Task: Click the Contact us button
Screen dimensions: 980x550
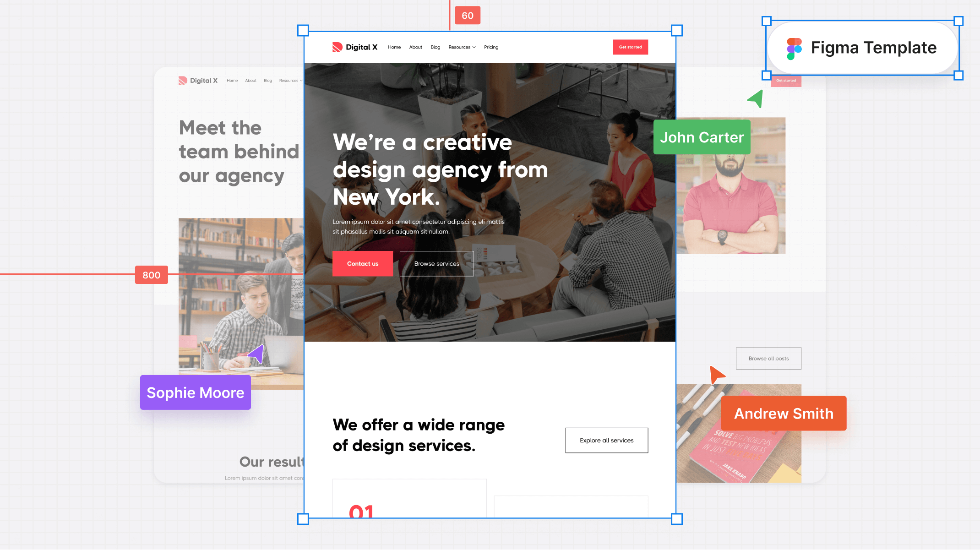Action: pyautogui.click(x=363, y=263)
